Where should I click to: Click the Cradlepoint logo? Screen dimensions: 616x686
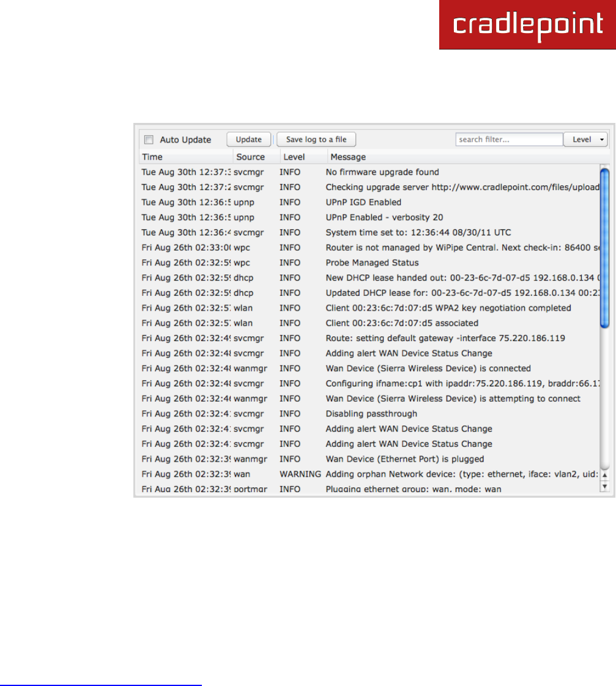[527, 24]
